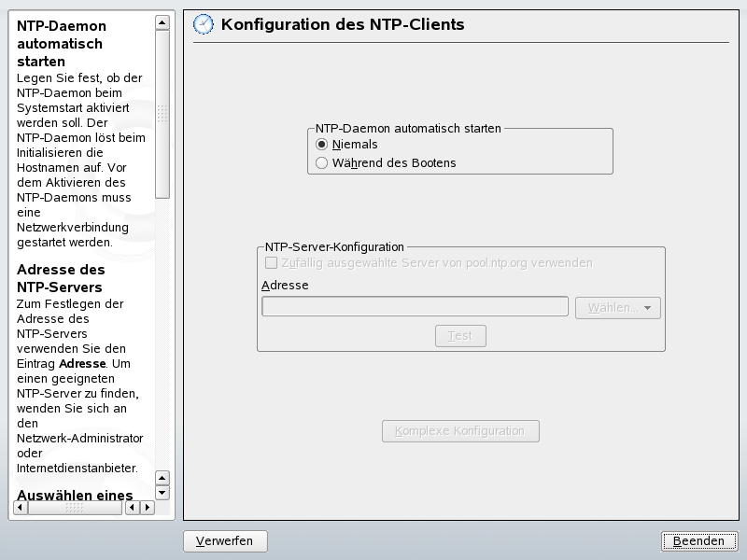
Task: Open the Wählen dropdown
Action: (617, 305)
